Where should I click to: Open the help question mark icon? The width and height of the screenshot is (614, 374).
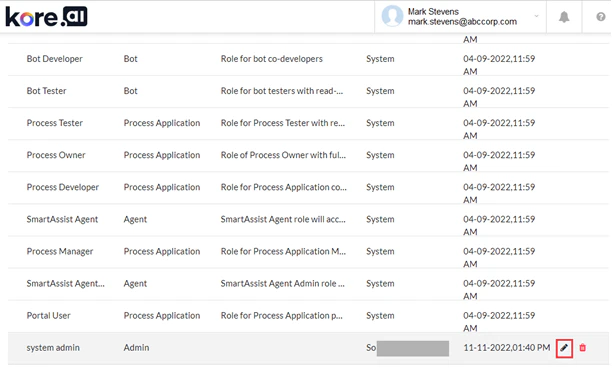coord(601,17)
